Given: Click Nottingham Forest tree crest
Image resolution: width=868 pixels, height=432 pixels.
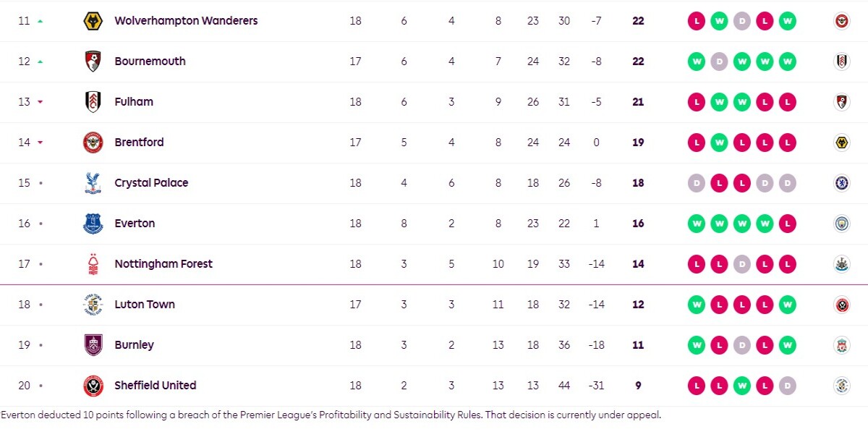Looking at the screenshot, I should [93, 264].
